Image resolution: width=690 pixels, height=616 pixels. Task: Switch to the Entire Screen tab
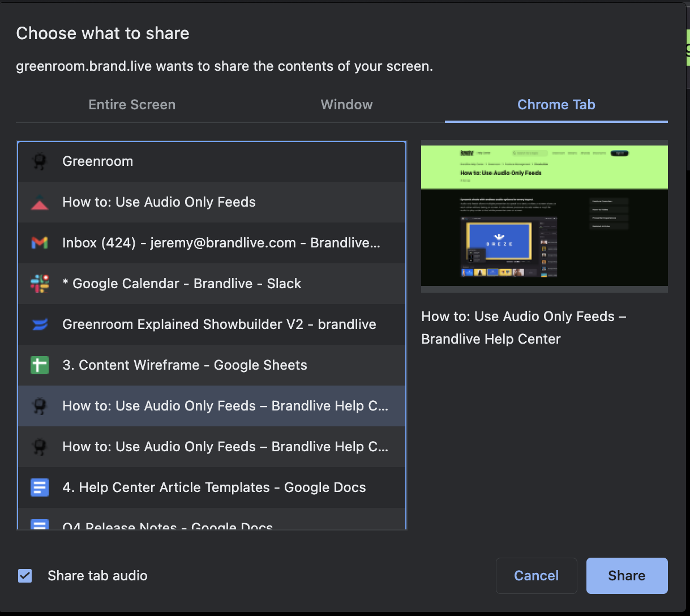point(132,105)
